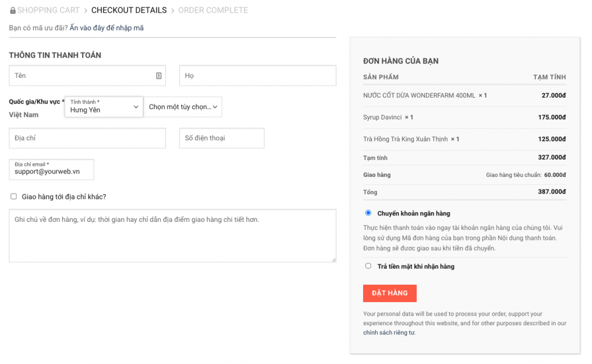592x364 pixels.
Task: Focus the Họ input field
Action: pyautogui.click(x=257, y=76)
